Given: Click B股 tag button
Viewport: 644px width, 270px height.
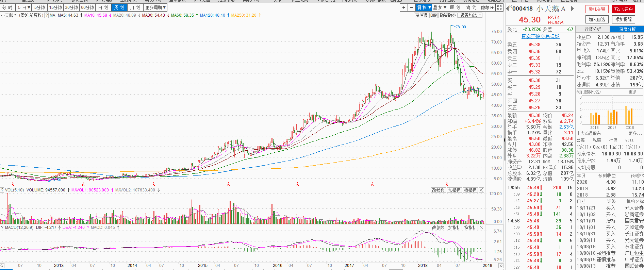Looking at the screenshot, I should [x=433, y=15].
